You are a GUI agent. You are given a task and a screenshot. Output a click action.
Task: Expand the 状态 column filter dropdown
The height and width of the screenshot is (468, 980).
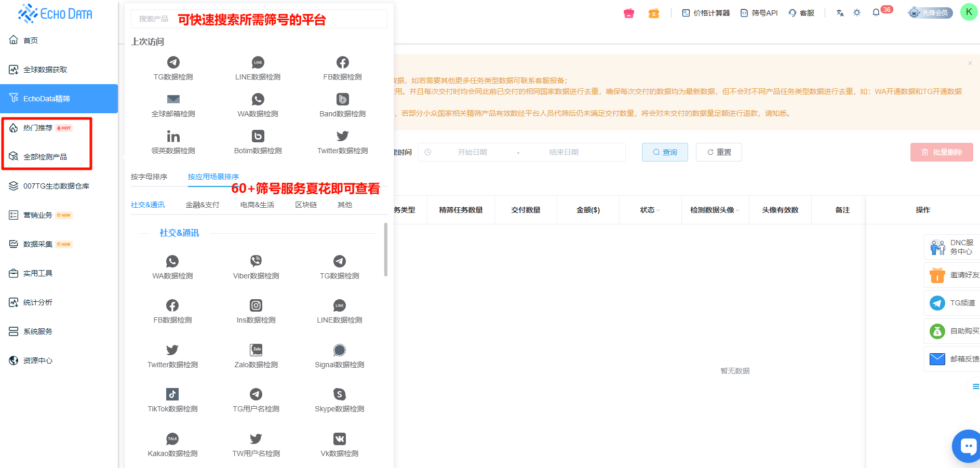coord(658,210)
